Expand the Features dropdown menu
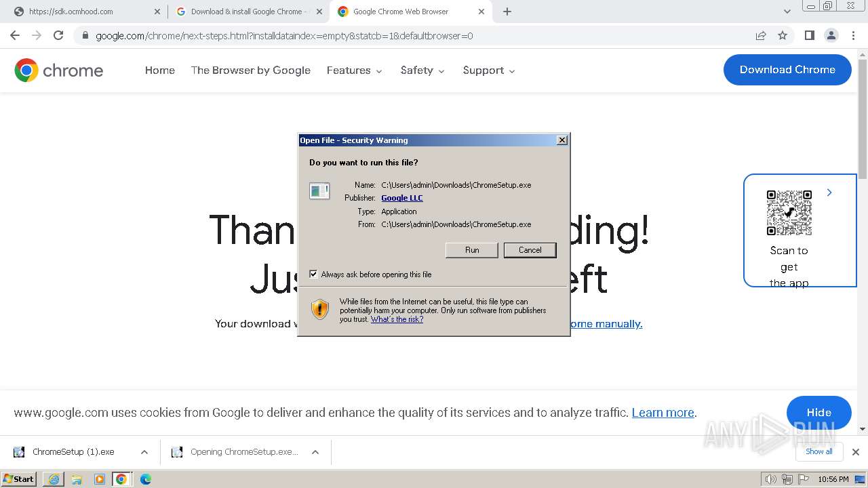Viewport: 868px width, 488px height. pyautogui.click(x=355, y=70)
